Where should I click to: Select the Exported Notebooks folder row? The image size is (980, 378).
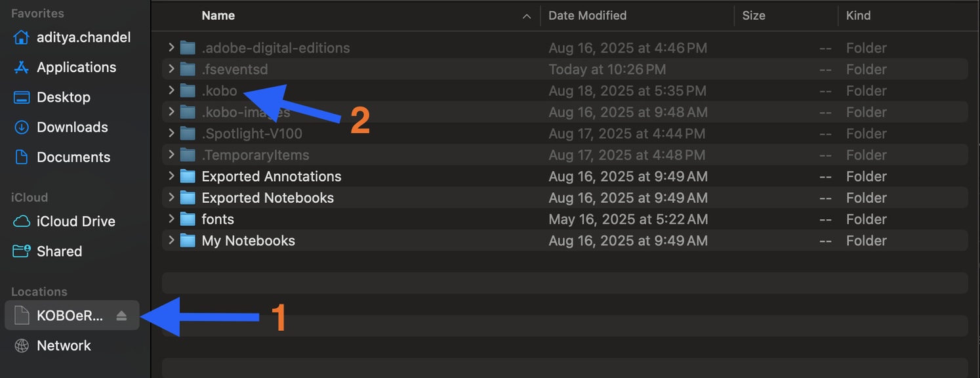(268, 198)
